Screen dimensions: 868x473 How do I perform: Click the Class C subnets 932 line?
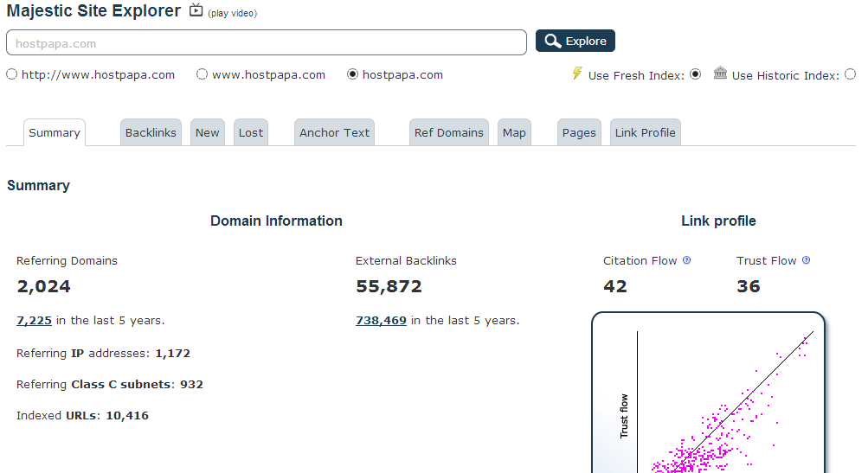[x=110, y=384]
